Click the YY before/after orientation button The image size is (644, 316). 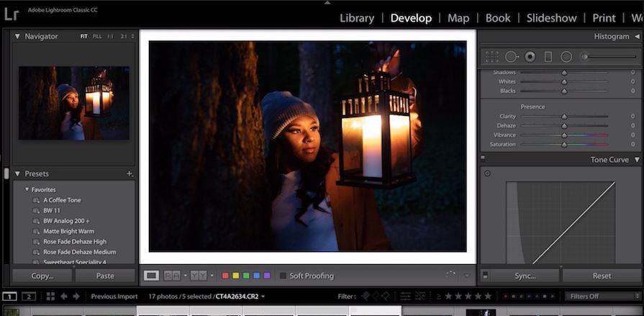click(199, 276)
